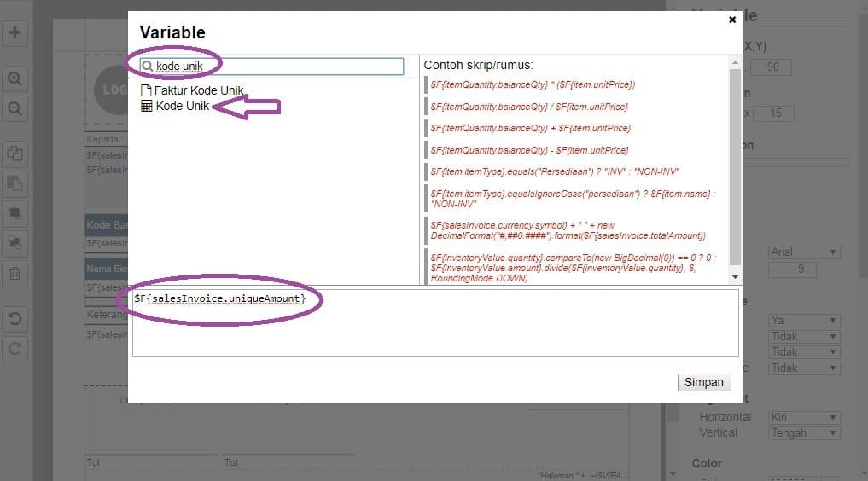Screen dimensions: 868x481
Task: Select Faktur Kode Unik in variable list
Action: [199, 90]
